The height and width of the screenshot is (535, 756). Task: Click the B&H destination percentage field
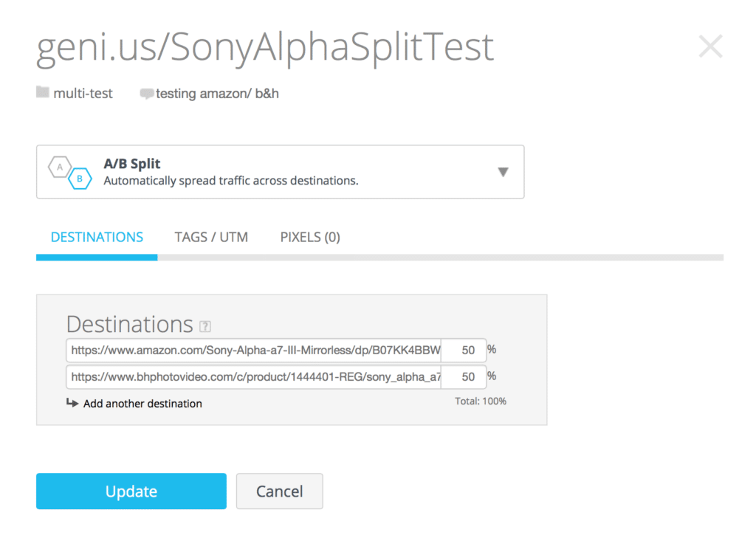[464, 377]
